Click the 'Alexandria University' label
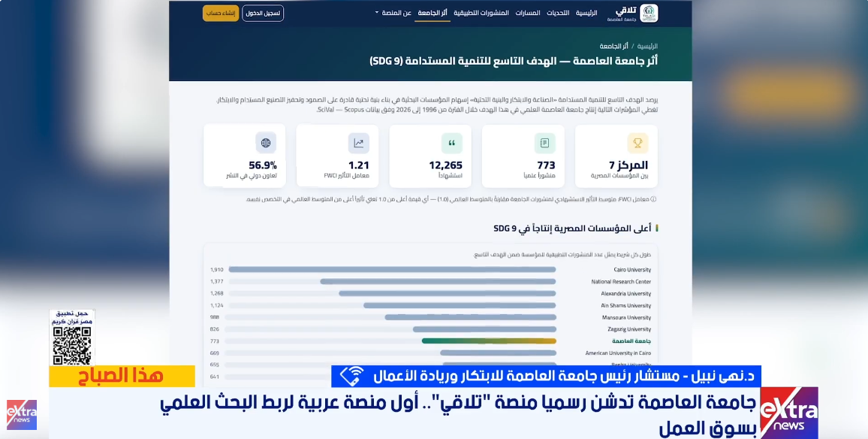This screenshot has height=439, width=868. click(626, 294)
